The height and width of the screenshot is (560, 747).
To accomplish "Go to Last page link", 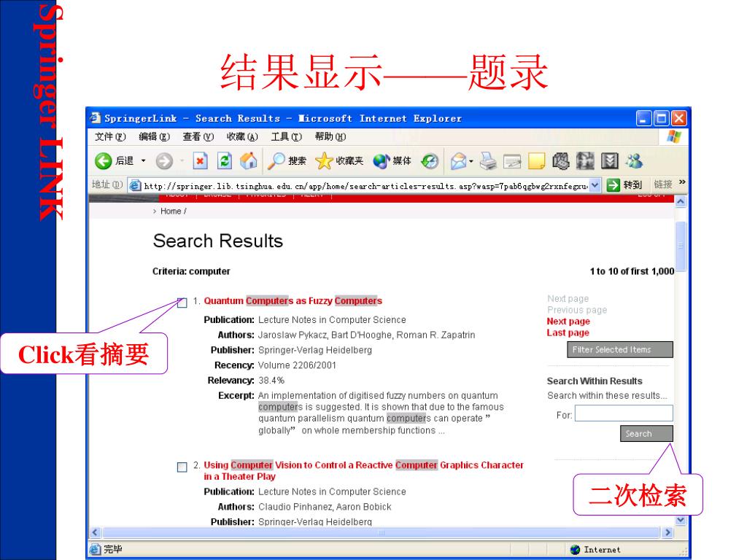I will [x=568, y=332].
